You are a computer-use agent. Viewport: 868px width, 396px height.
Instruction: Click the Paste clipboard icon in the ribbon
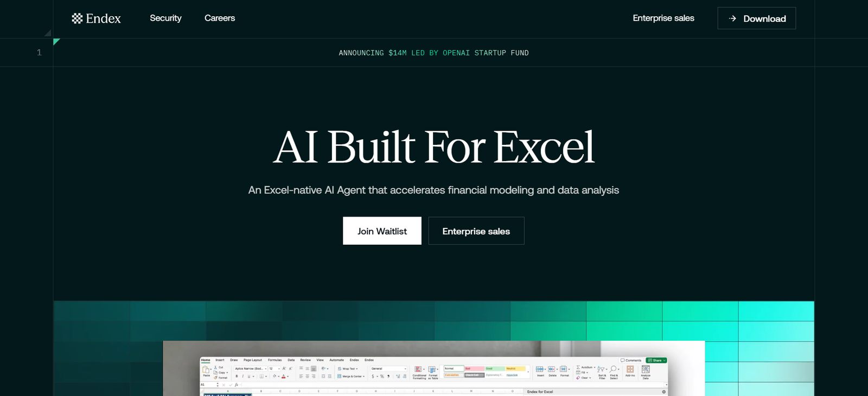(206, 370)
